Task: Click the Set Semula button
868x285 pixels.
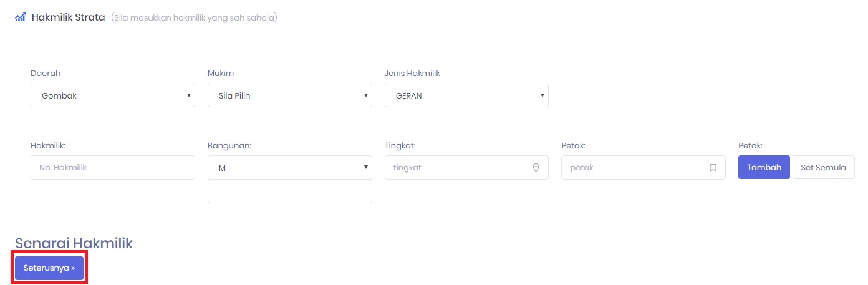Action: (x=823, y=167)
